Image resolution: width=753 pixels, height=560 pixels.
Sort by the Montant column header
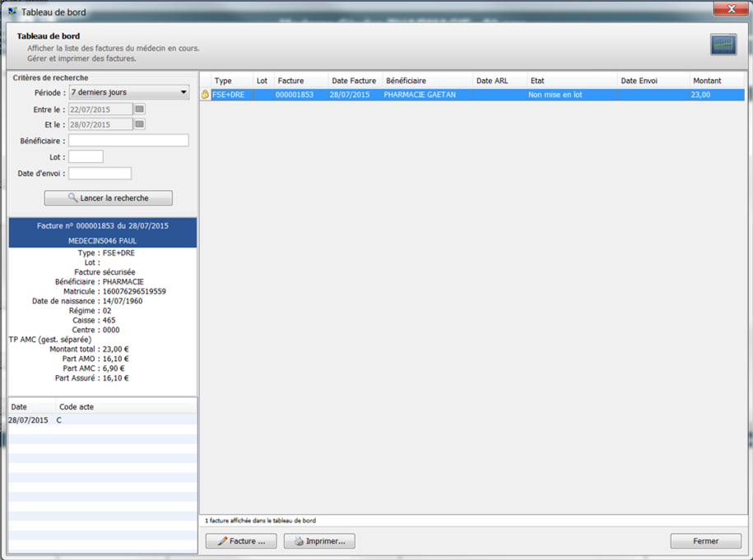point(717,81)
